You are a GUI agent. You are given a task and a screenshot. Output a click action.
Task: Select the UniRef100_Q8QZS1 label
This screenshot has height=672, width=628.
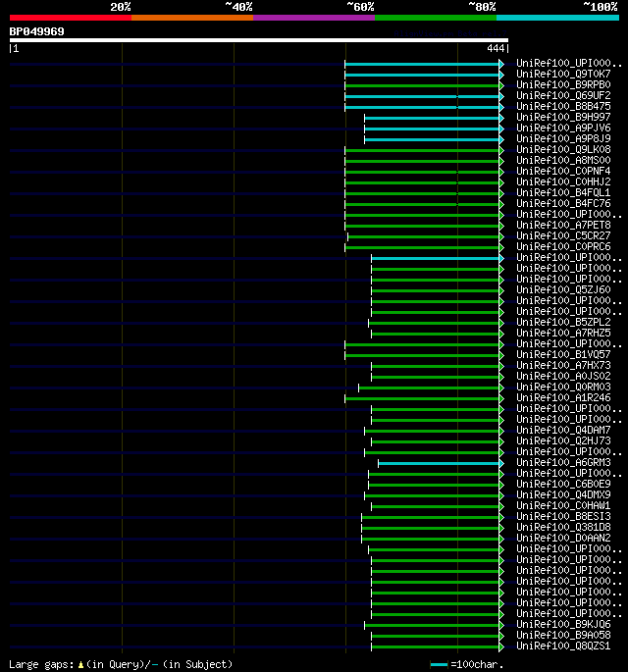coord(563,646)
